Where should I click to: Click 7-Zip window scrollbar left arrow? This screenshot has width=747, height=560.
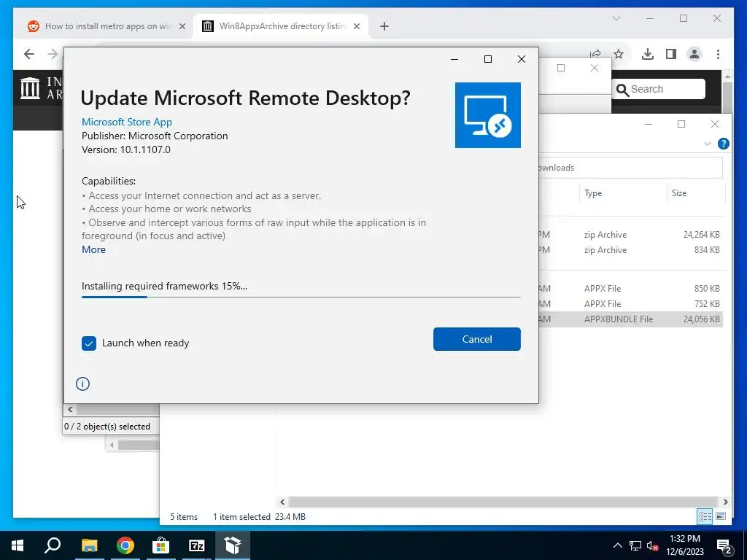pyautogui.click(x=71, y=409)
